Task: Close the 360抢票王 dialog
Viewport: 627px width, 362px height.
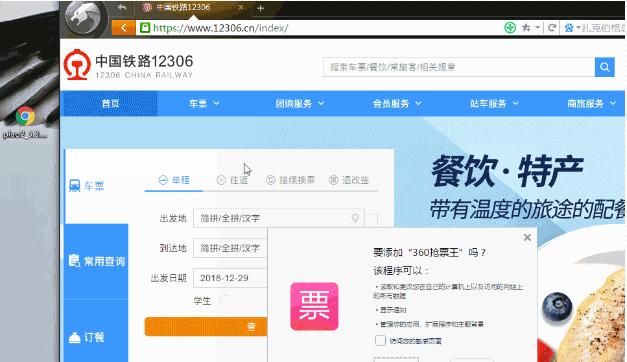Action: coord(527,238)
